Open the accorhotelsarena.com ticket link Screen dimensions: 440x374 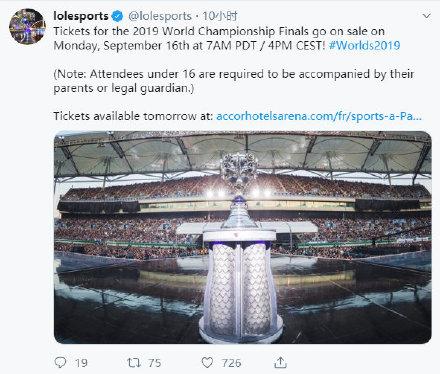click(319, 116)
